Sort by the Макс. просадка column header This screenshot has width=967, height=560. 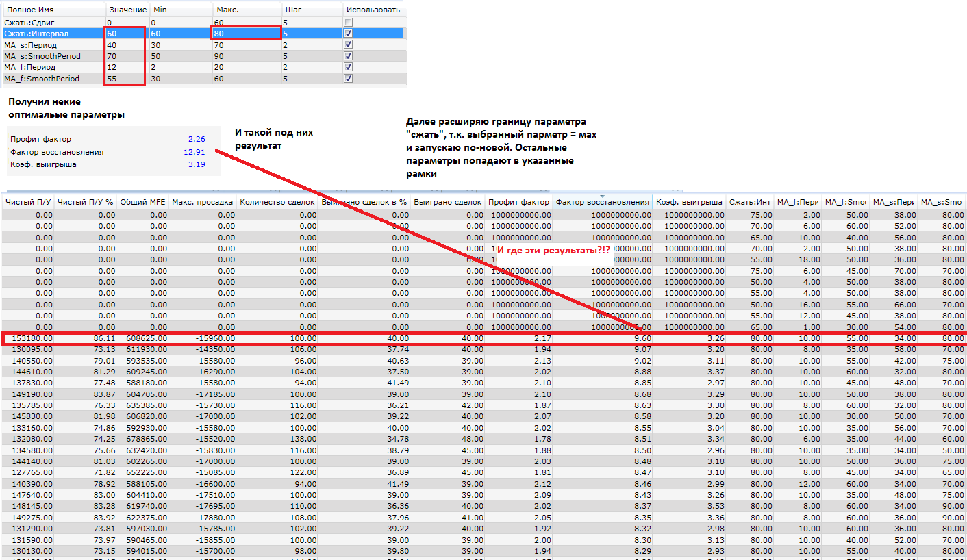coord(202,202)
